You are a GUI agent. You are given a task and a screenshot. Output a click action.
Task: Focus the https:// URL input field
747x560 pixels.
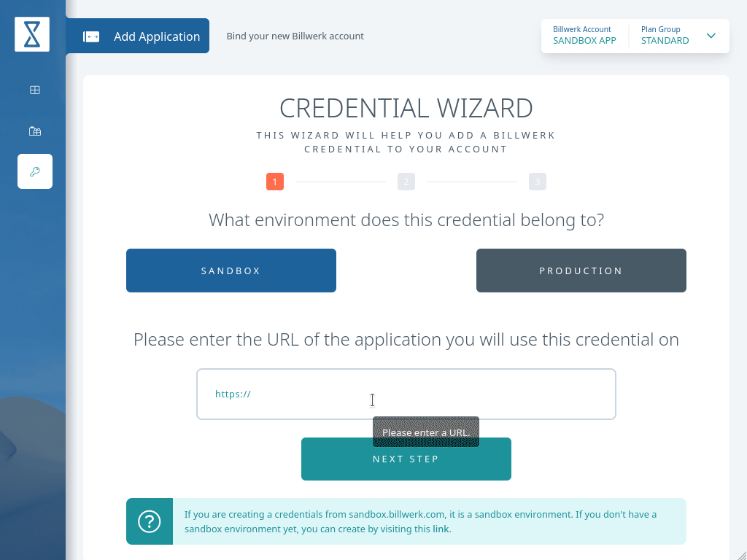point(406,394)
